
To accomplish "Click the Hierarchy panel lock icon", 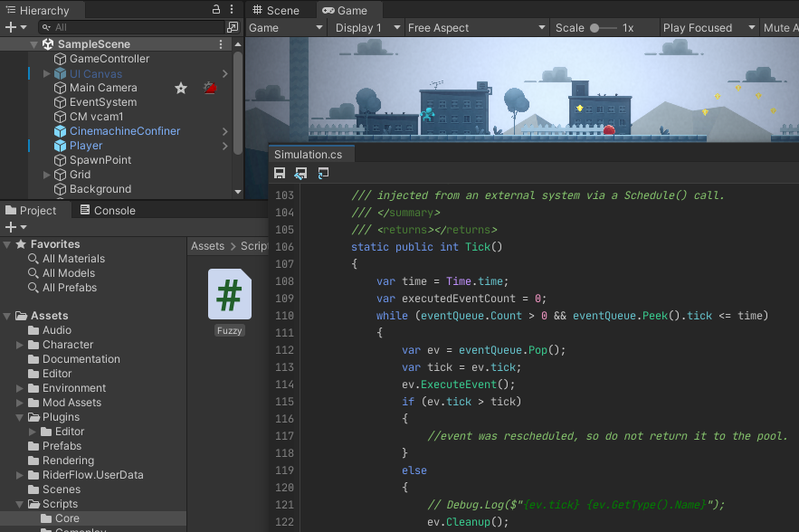I will pos(215,10).
